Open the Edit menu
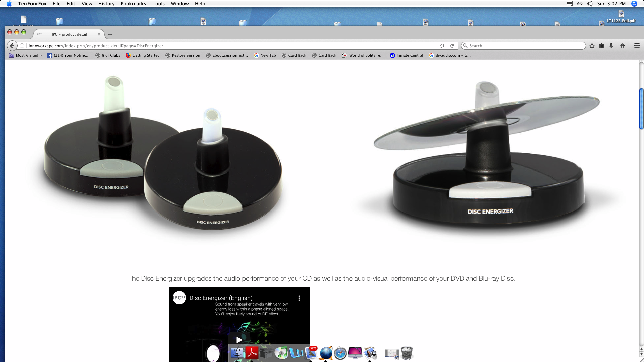644x362 pixels. (71, 4)
